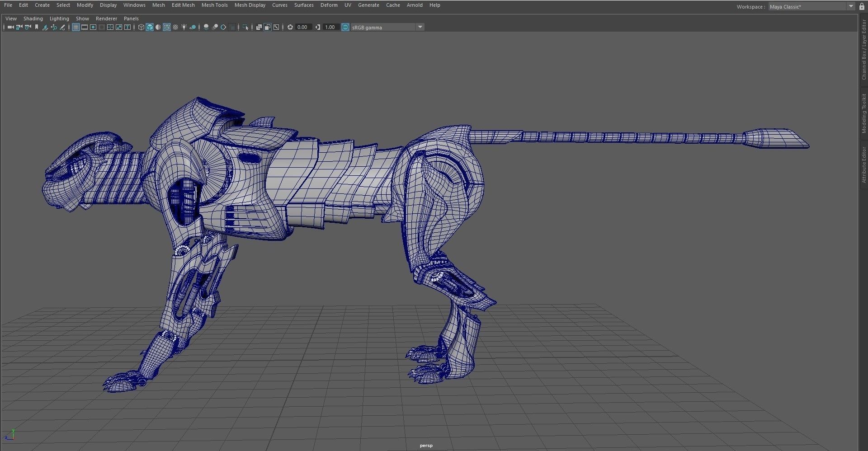
Task: Open the Modify menu
Action: (85, 5)
